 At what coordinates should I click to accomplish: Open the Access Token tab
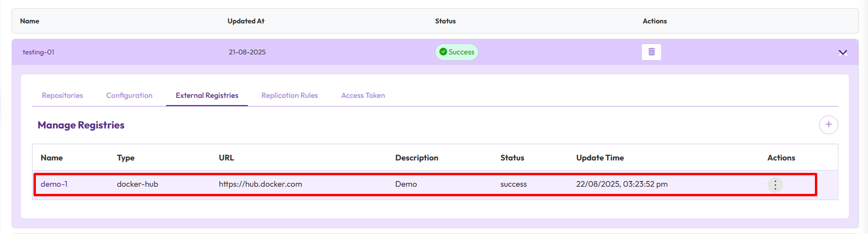pyautogui.click(x=363, y=96)
